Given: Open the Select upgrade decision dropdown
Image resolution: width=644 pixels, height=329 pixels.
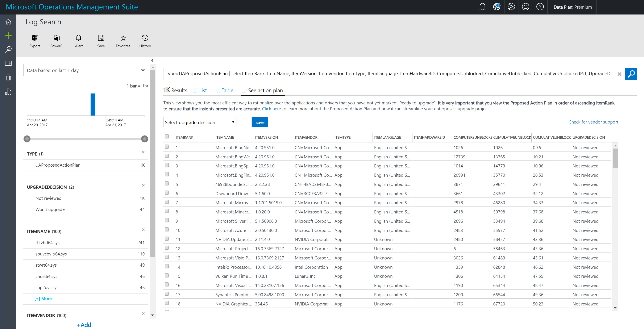Looking at the screenshot, I should [200, 122].
